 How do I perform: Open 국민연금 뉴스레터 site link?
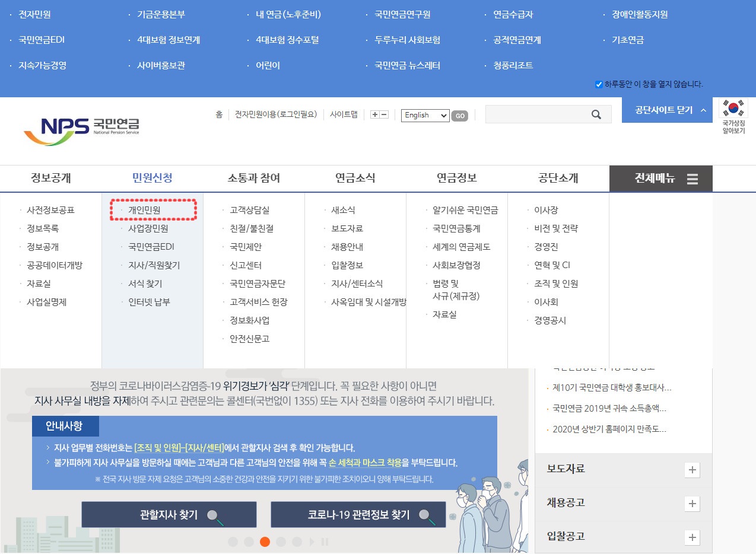pyautogui.click(x=407, y=65)
